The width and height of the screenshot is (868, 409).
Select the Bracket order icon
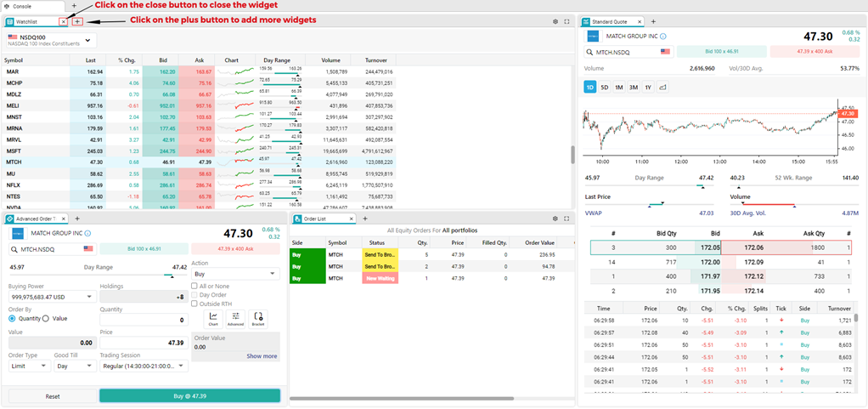point(258,318)
